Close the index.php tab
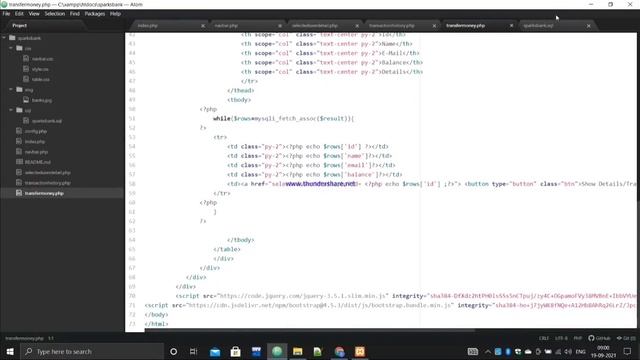The image size is (640, 360). click(x=203, y=26)
